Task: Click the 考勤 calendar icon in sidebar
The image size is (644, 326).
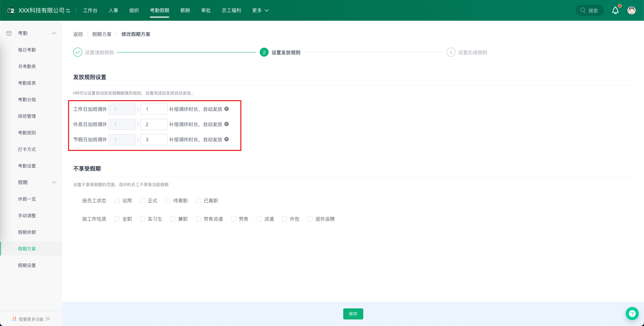Action: click(x=9, y=33)
